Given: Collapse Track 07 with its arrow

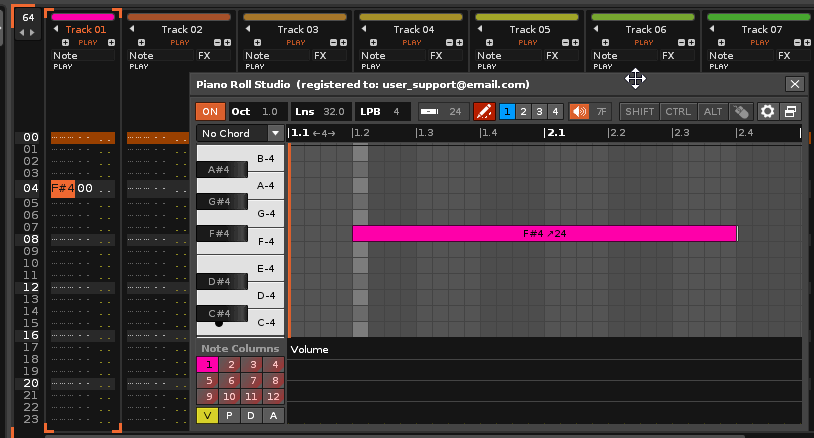Looking at the screenshot, I should pyautogui.click(x=712, y=29).
